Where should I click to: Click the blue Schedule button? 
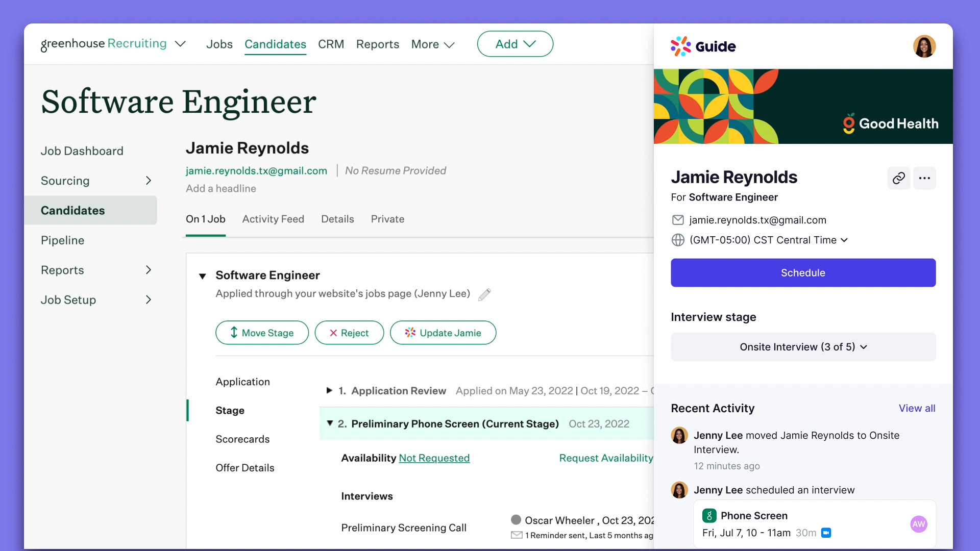pyautogui.click(x=803, y=273)
